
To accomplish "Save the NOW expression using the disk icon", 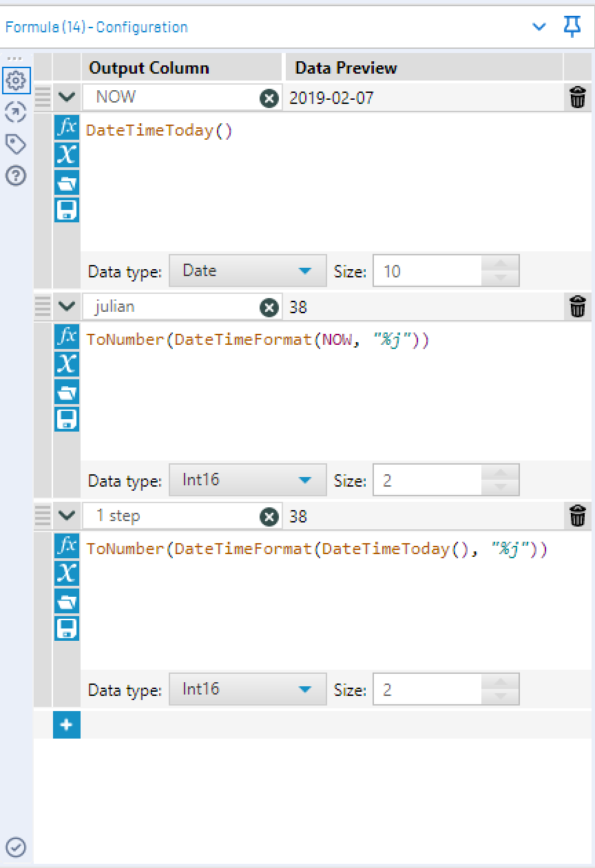I will point(66,210).
